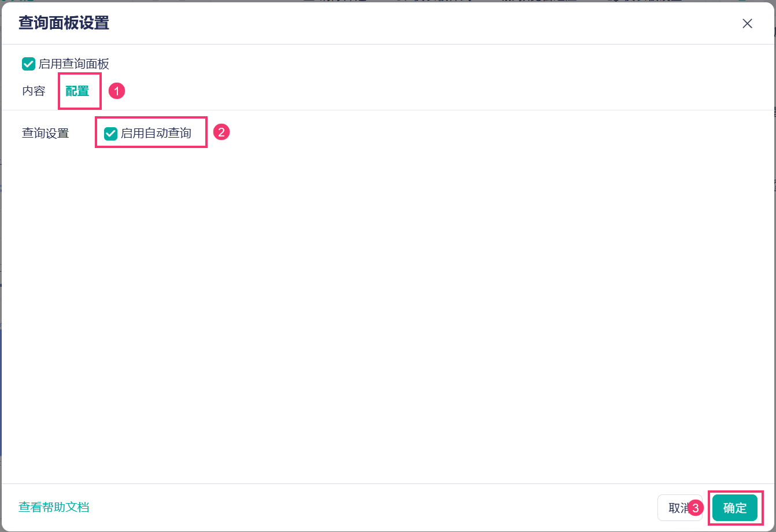Click empty space in the dialog footer bar
The height and width of the screenshot is (532, 776).
(x=370, y=508)
